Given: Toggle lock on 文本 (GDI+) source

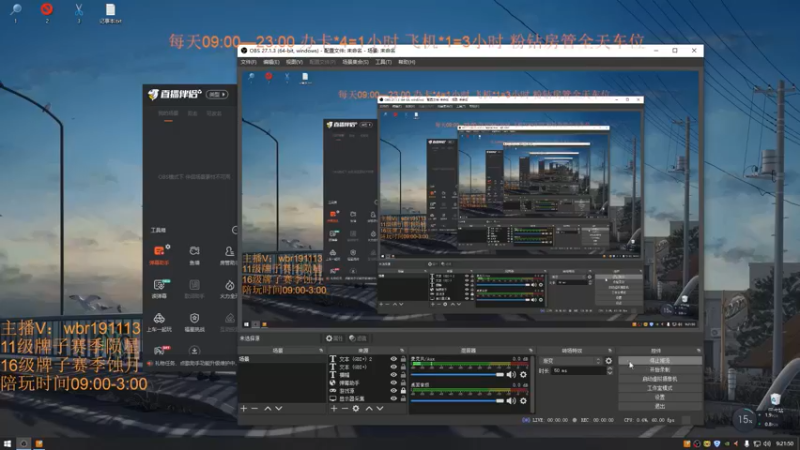Looking at the screenshot, I should 403,367.
